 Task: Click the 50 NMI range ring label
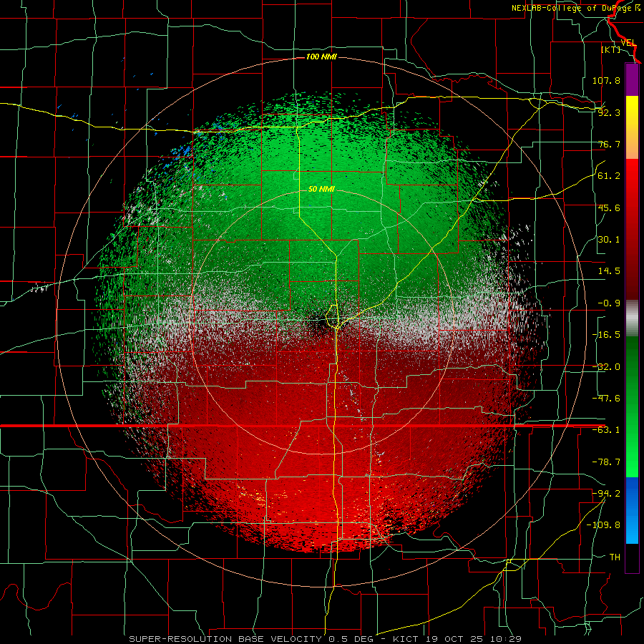[321, 190]
